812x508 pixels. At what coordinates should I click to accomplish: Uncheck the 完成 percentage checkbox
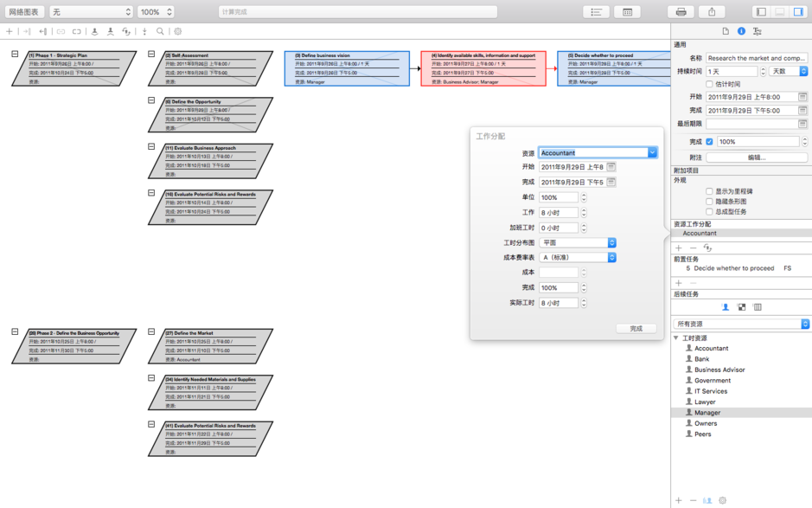(x=709, y=141)
